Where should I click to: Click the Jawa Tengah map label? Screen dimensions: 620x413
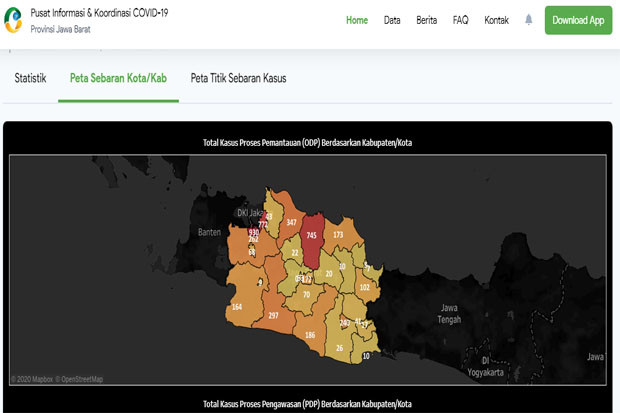point(449,313)
